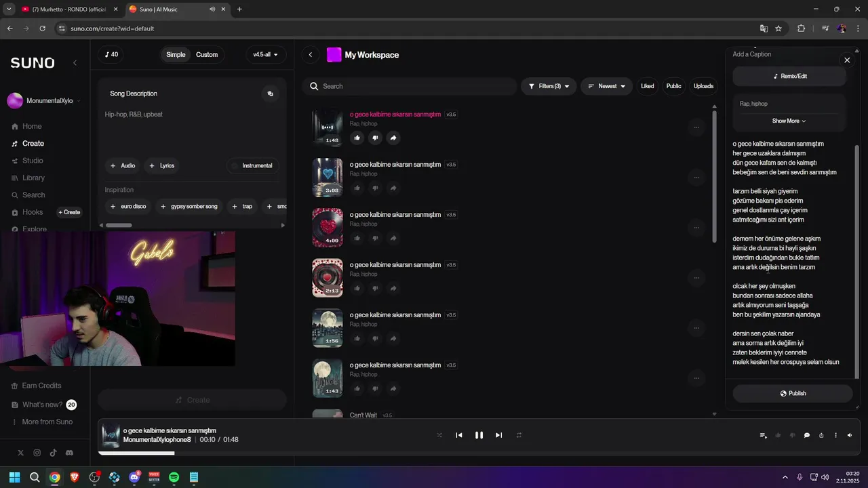This screenshot has width=868, height=488.
Task: Collapse the Suno sidebar
Action: tap(75, 62)
